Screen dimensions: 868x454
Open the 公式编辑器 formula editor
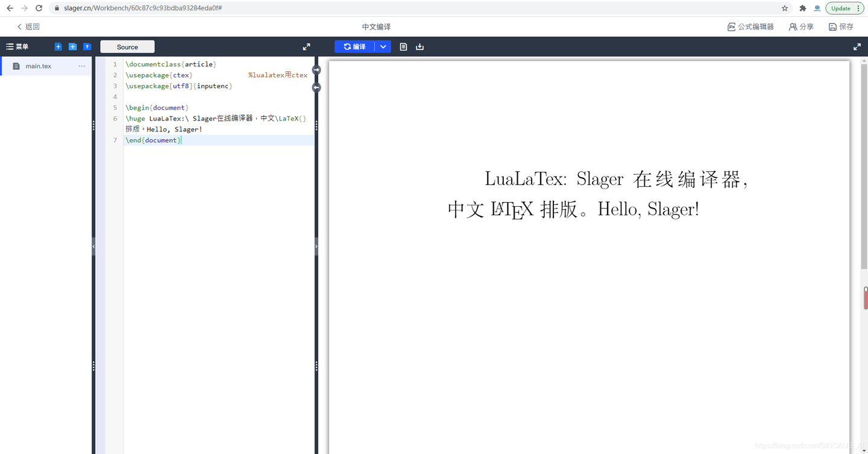[750, 27]
